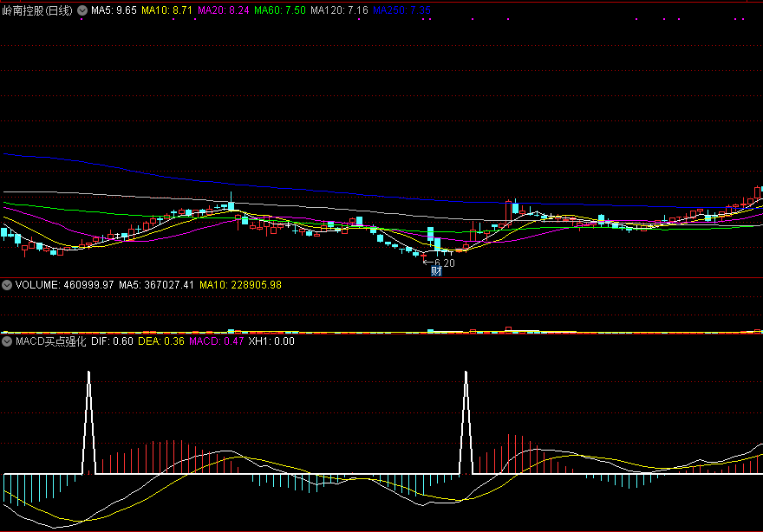This screenshot has height=532, width=763.
Task: Open the MACD买点强化 indicator dropdown
Action: [7, 341]
